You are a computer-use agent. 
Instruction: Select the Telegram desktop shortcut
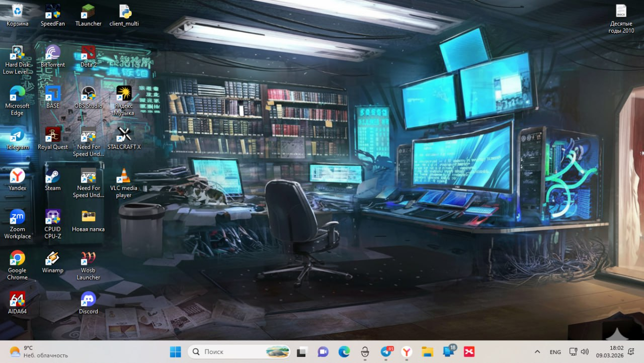(x=17, y=139)
